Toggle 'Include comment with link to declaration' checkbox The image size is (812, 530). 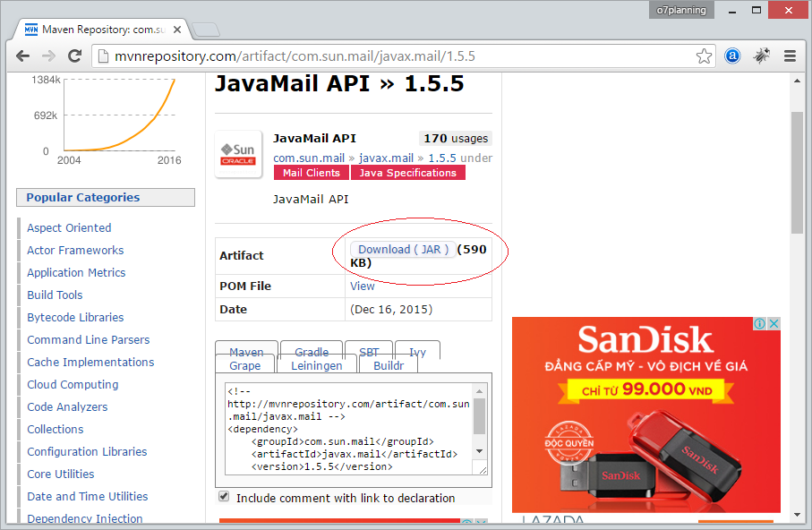[x=224, y=496]
